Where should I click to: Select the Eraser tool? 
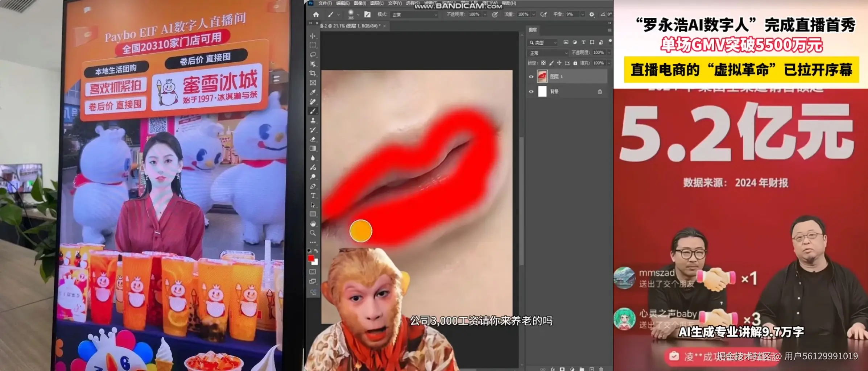[313, 139]
